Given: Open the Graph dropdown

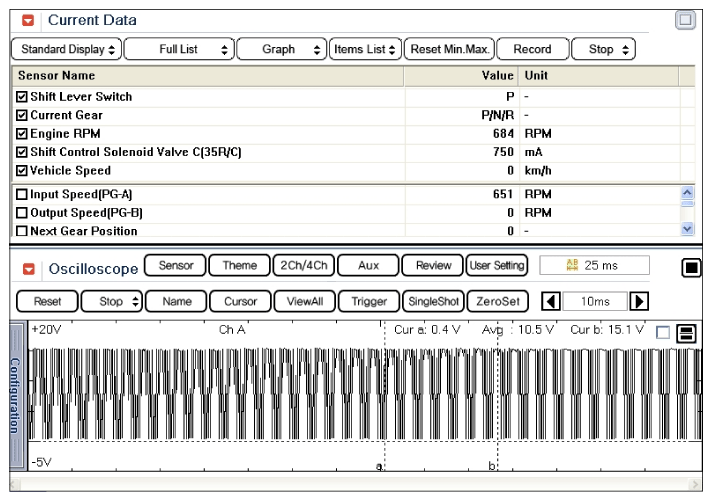Looking at the screenshot, I should pyautogui.click(x=282, y=49).
